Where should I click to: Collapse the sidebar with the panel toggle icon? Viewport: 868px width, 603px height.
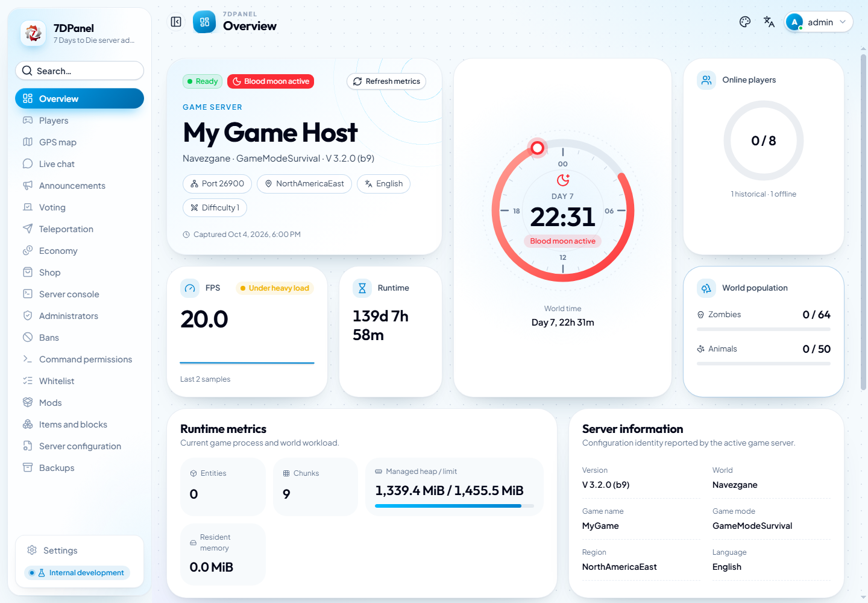pyautogui.click(x=176, y=22)
